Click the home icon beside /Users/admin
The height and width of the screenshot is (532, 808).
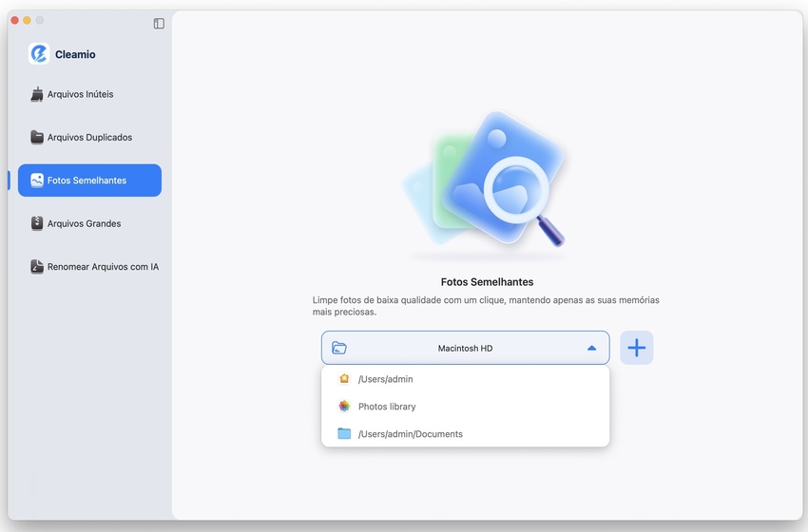(x=344, y=379)
